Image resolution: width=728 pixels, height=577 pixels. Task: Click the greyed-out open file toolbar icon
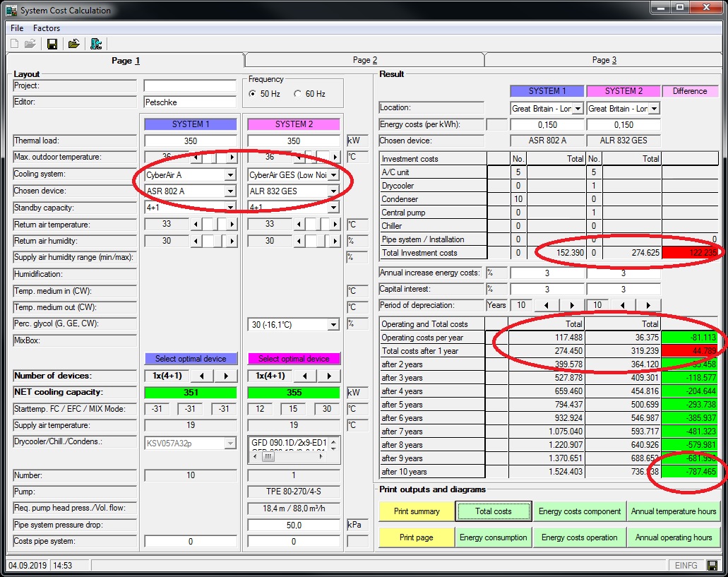[x=30, y=44]
